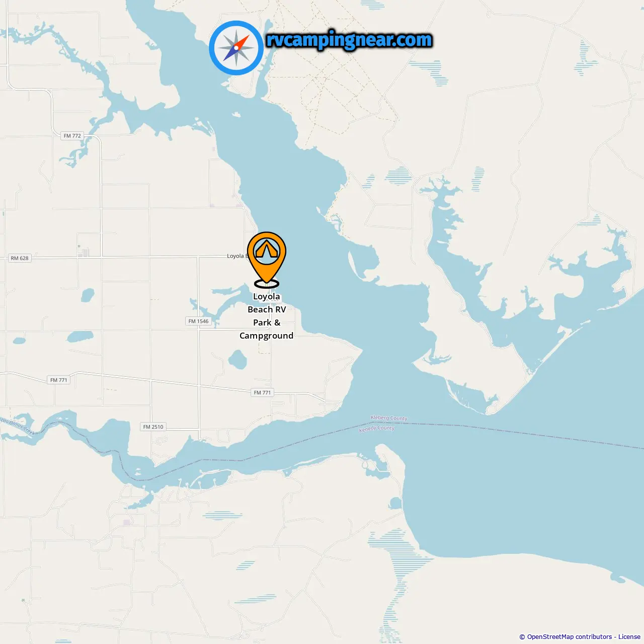The width and height of the screenshot is (644, 644).
Task: Click the RM 628 road shield
Action: pyautogui.click(x=20, y=258)
